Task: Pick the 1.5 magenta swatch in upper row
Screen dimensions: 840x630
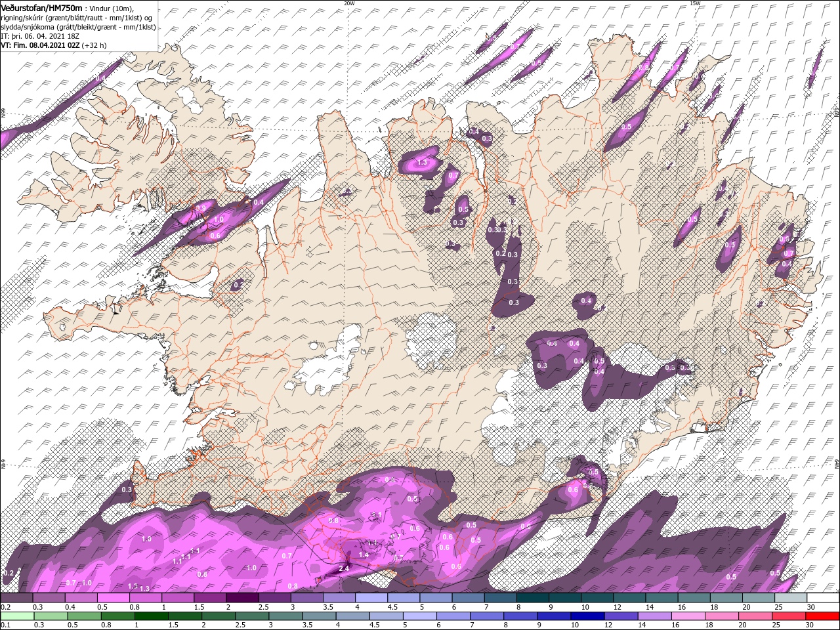Action: click(x=209, y=598)
